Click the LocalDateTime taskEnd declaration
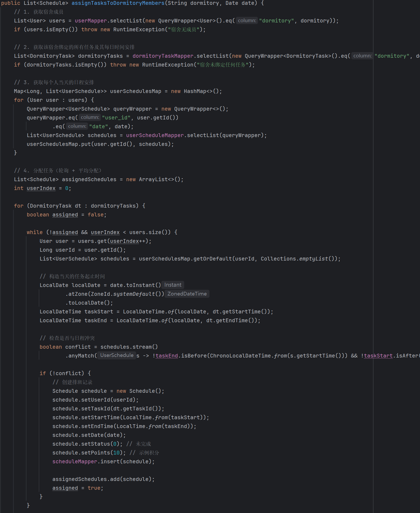 click(x=150, y=321)
